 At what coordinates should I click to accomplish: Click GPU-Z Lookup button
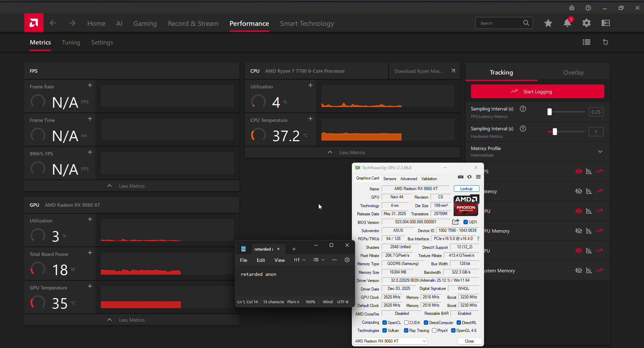466,189
